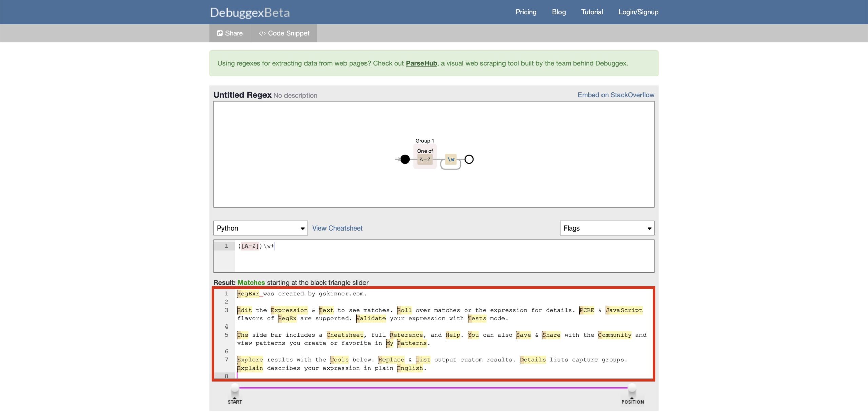Open Pricing page from top menu

pos(526,12)
